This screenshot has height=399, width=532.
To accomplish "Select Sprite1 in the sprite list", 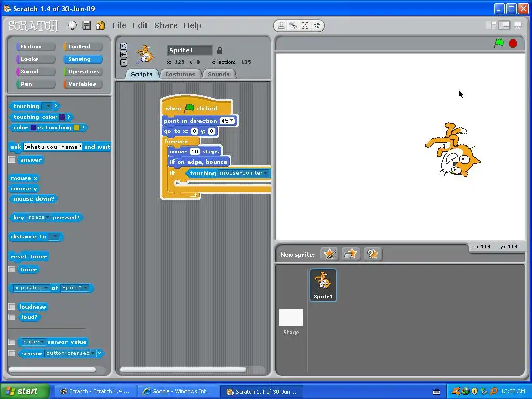I will [x=323, y=285].
